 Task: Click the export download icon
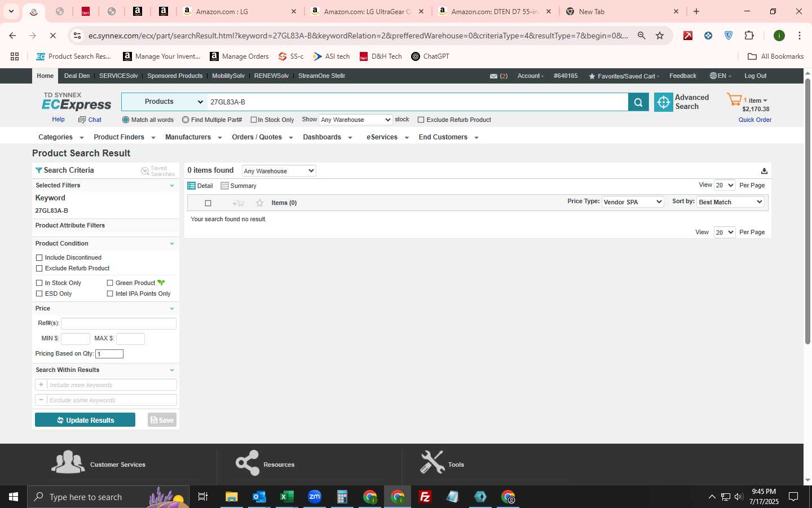(764, 171)
